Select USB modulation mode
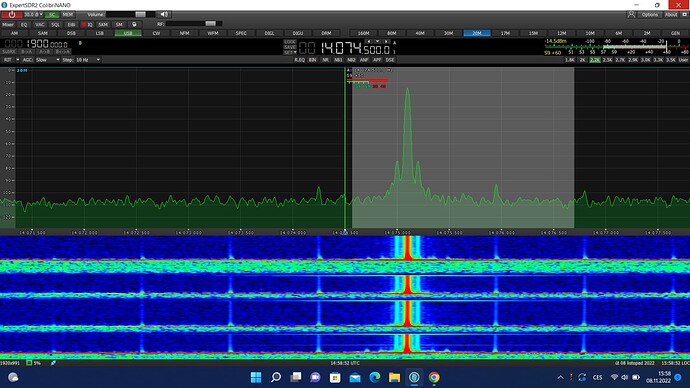The height and width of the screenshot is (388, 690). pos(128,33)
